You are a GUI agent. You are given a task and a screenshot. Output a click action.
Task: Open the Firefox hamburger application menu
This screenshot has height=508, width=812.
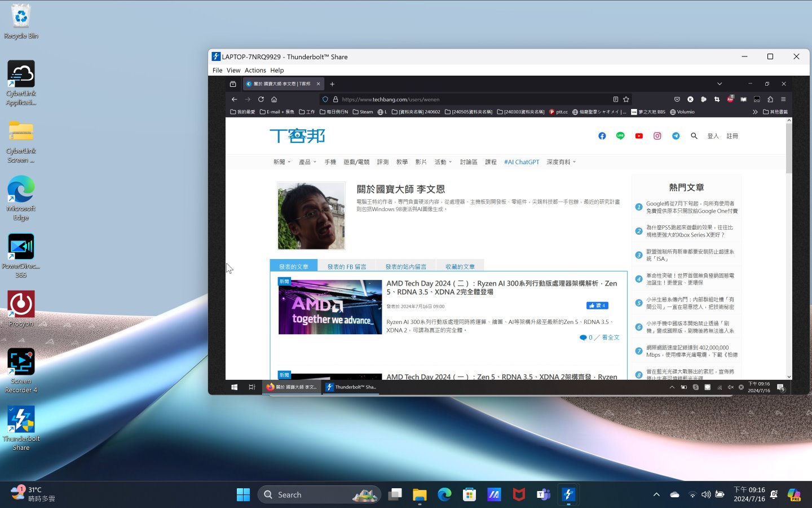pyautogui.click(x=783, y=99)
